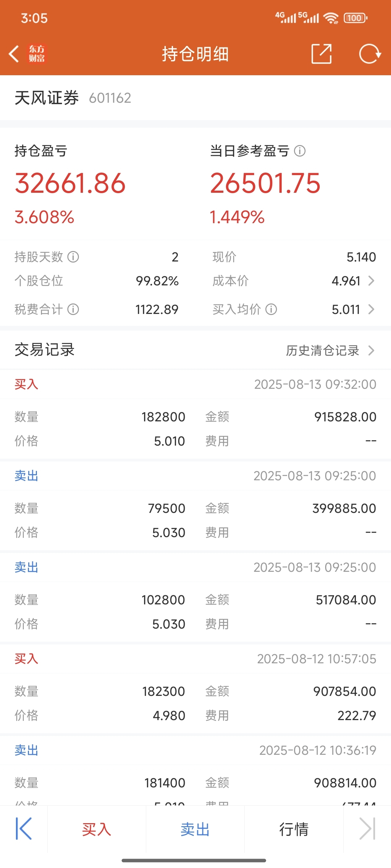Show info icon beside 税费合计

click(73, 309)
